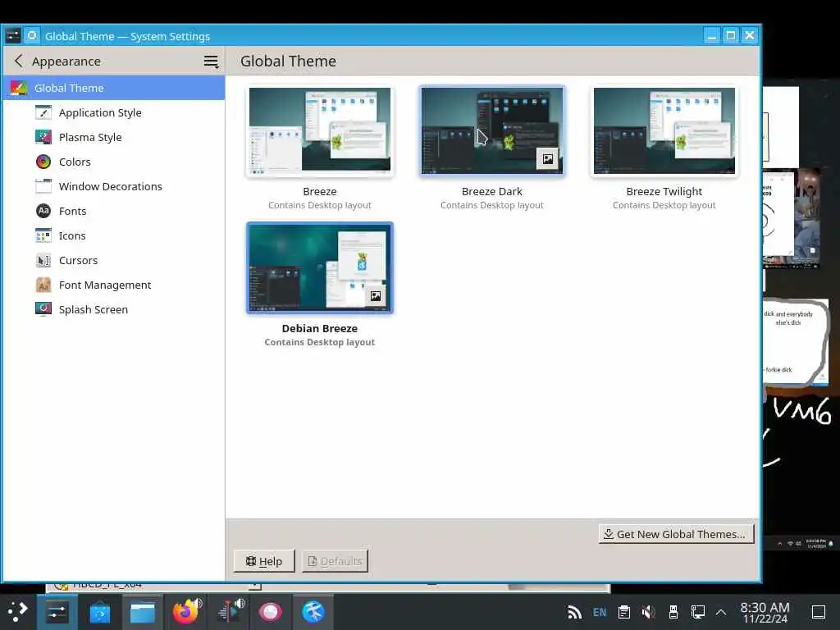Click the Breeze Twilight name label
The image size is (840, 630).
[x=664, y=191]
